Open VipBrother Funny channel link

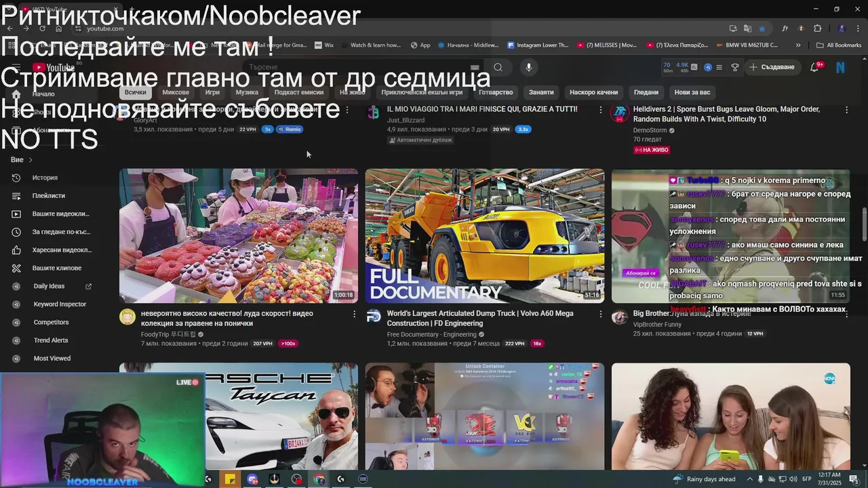coord(657,325)
